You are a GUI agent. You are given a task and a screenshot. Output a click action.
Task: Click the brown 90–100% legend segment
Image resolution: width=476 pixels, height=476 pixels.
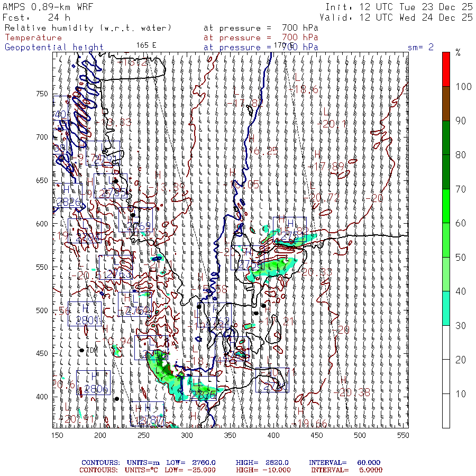click(446, 104)
